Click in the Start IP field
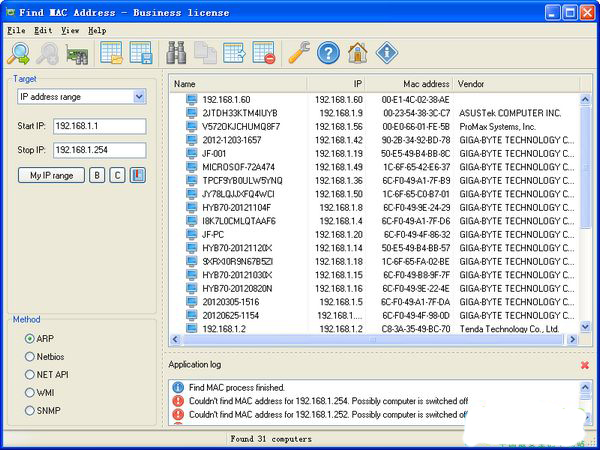This screenshot has width=600, height=450. click(98, 126)
